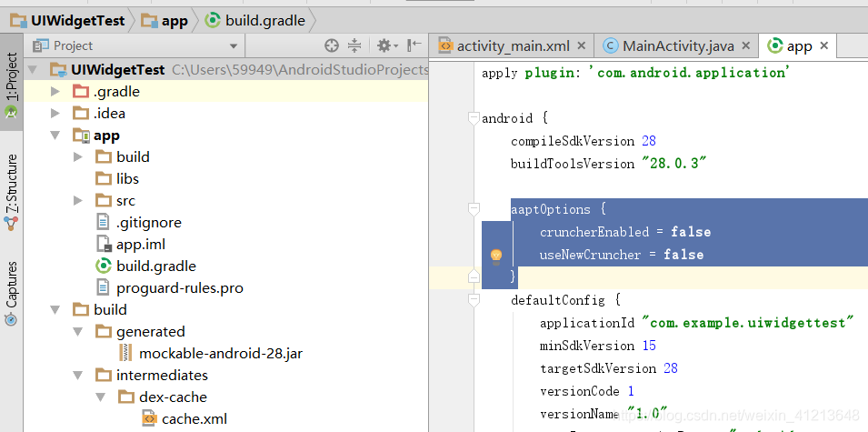The image size is (868, 432).
Task: Fold the aaptOptions block in gutter
Action: pos(474,209)
